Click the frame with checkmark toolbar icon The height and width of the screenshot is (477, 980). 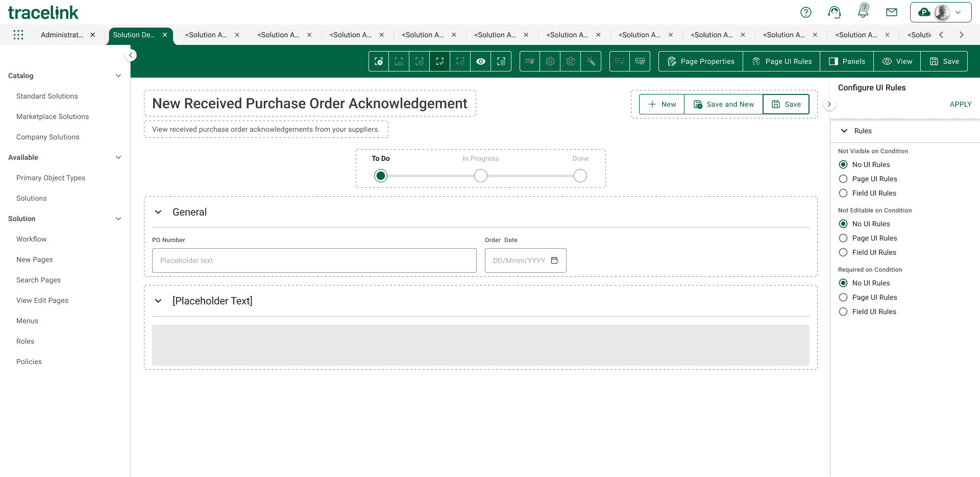click(x=440, y=61)
